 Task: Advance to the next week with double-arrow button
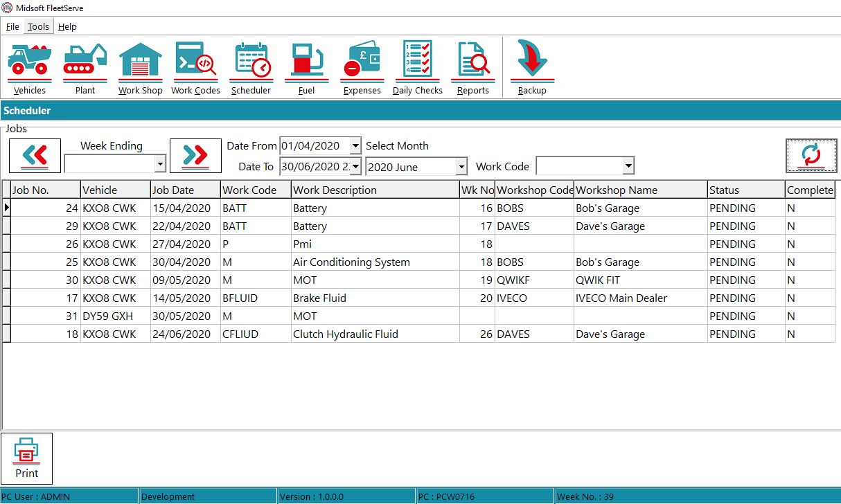coord(196,156)
